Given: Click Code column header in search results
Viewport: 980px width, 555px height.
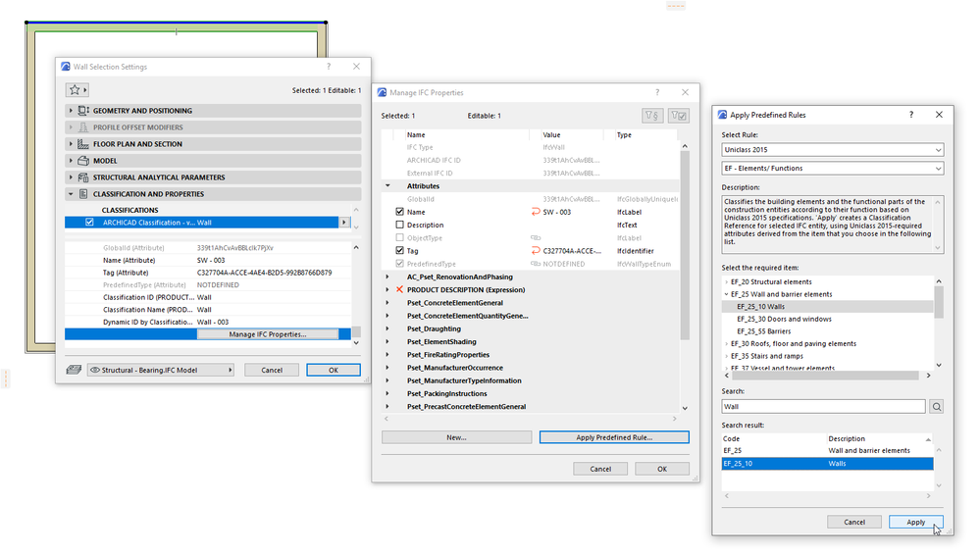Looking at the screenshot, I should click(x=774, y=438).
